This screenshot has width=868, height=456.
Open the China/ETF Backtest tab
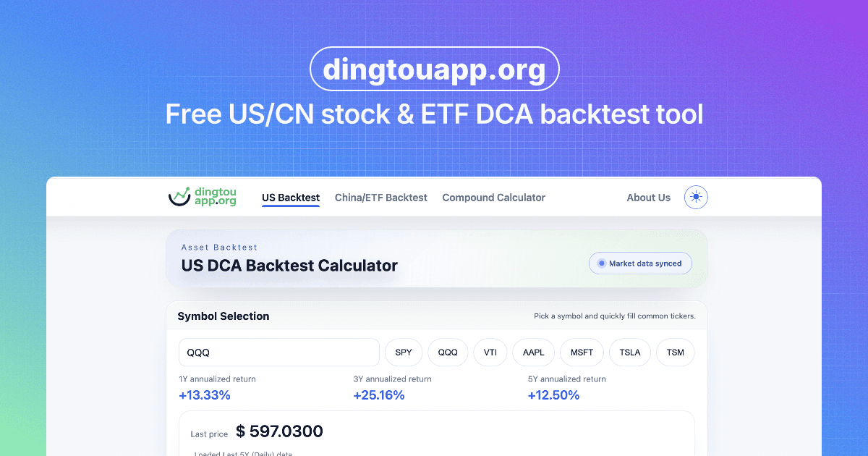pos(381,197)
